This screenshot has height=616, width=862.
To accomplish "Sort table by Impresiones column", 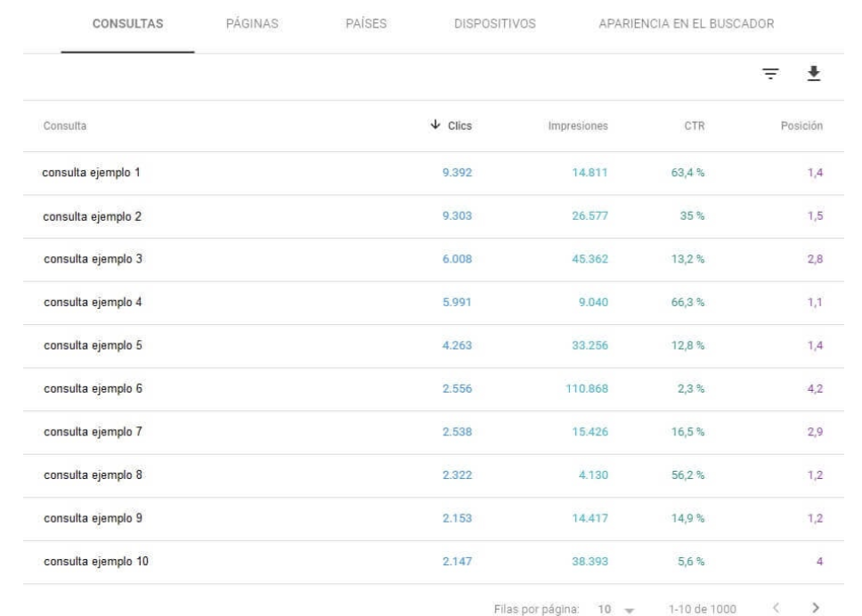I will (577, 127).
